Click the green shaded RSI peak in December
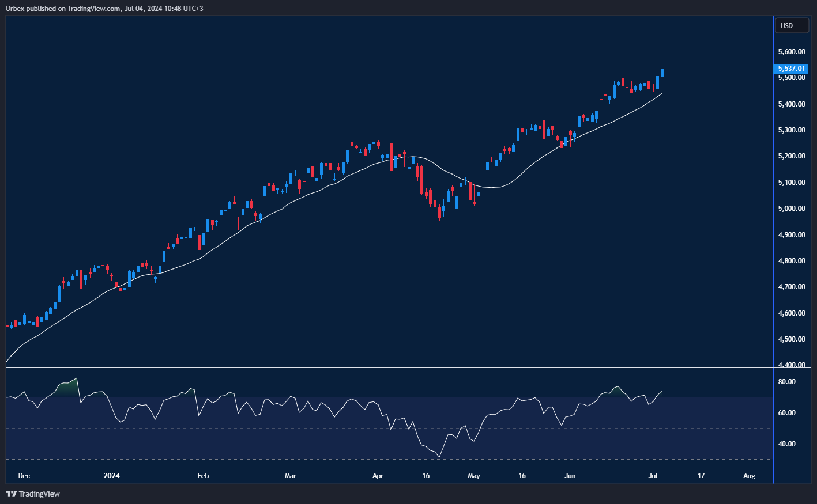 click(68, 387)
